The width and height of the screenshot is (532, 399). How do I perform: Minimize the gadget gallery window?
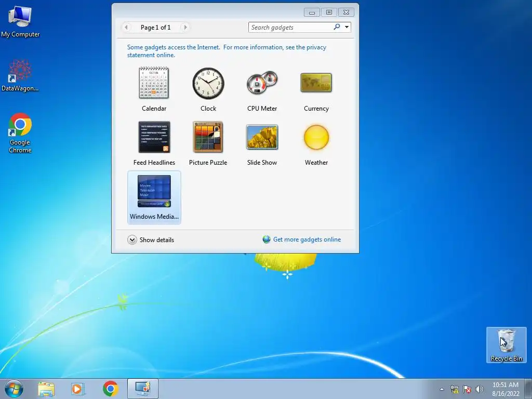[x=312, y=12]
